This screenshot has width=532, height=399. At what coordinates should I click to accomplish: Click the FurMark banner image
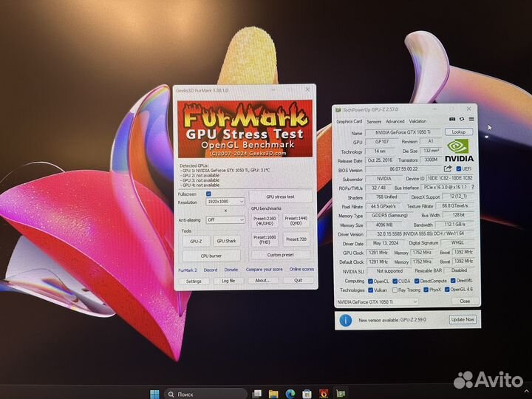[245, 129]
